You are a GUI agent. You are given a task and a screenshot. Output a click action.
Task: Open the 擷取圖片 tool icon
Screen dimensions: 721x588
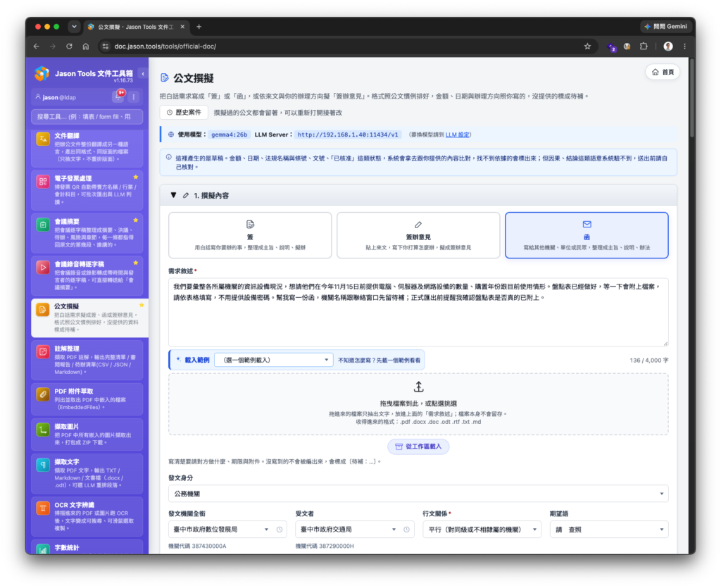tap(43, 430)
